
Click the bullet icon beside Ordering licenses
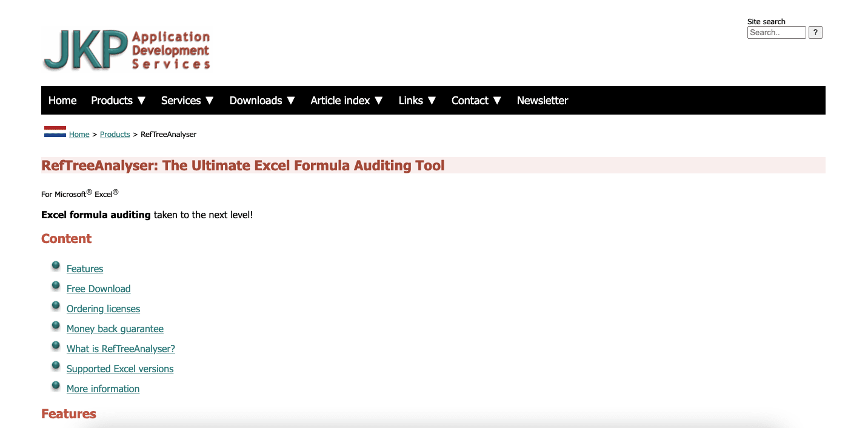(x=56, y=306)
